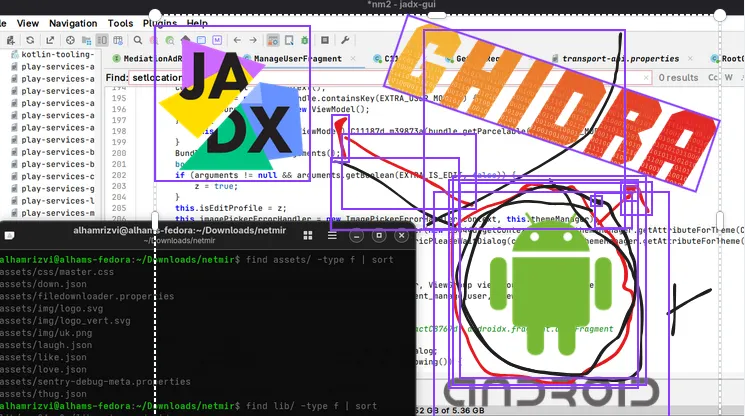Click terminal line assets/img/logo_vert.svg
This screenshot has height=416, width=745.
(65, 321)
